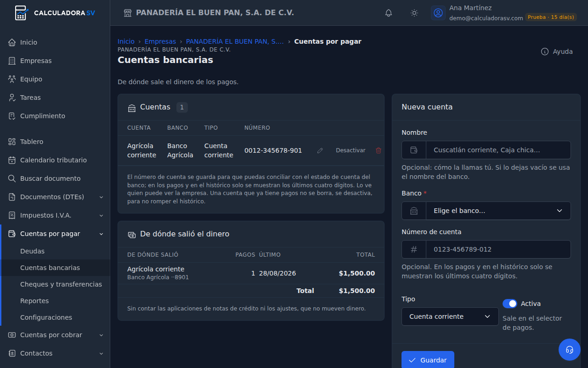Expand Impuestos I.V.A. submenu
This screenshot has height=368, width=588.
[55, 215]
